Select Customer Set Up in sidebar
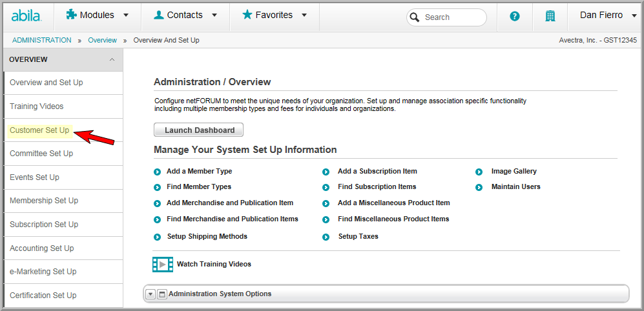The height and width of the screenshot is (311, 644). 39,130
